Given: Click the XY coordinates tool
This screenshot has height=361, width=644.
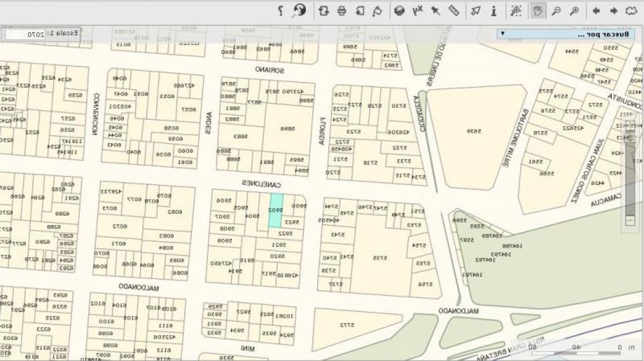Looking at the screenshot, I should click(x=417, y=11).
